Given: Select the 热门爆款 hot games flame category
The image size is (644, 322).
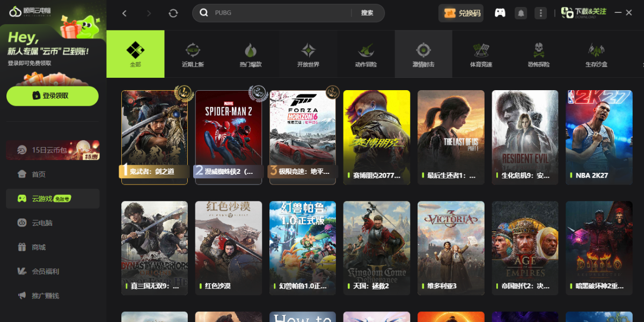Looking at the screenshot, I should tap(250, 54).
